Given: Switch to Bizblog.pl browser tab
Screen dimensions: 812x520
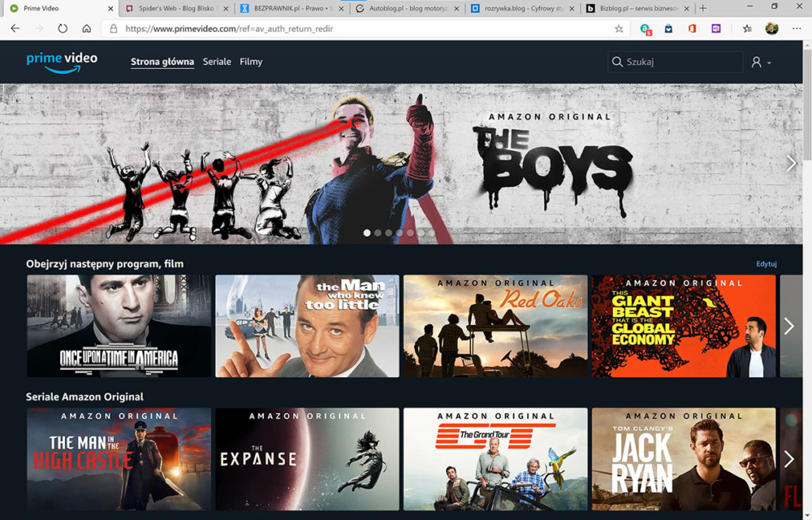Looking at the screenshot, I should pos(638,8).
